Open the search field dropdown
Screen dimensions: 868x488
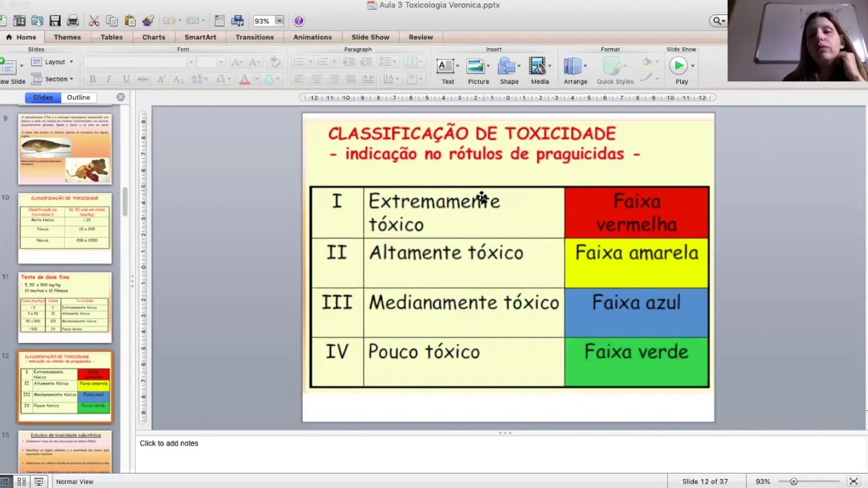[x=718, y=21]
